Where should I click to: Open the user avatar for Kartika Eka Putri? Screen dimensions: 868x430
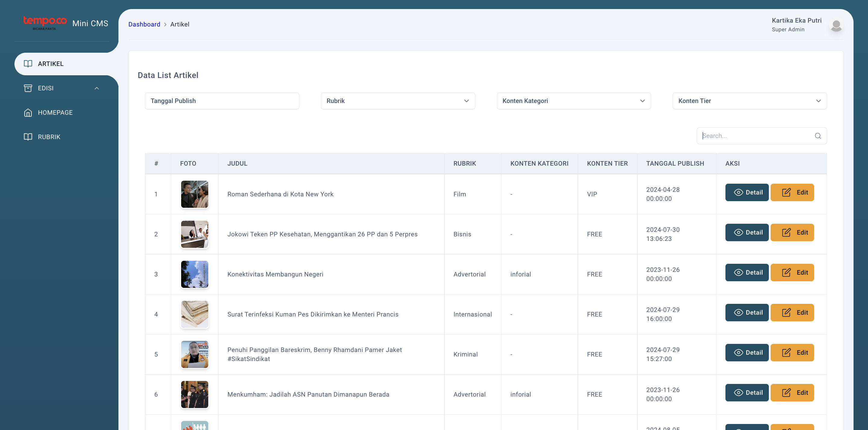(x=836, y=25)
